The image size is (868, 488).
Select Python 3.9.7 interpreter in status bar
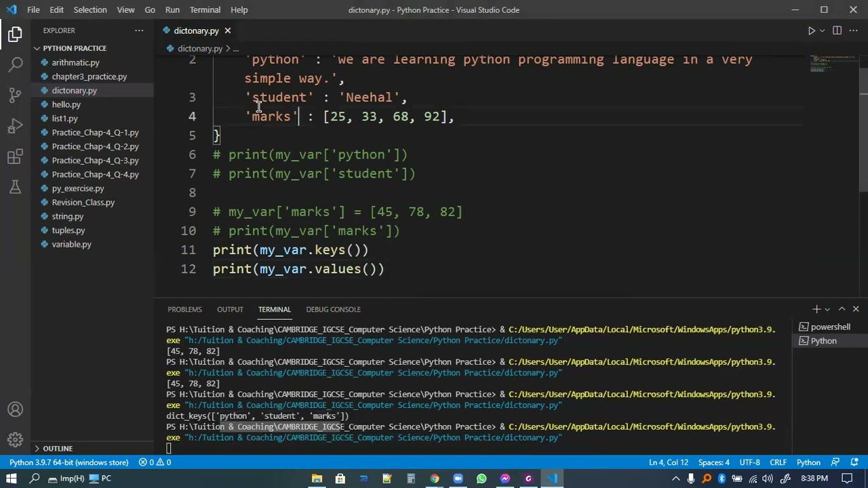pyautogui.click(x=68, y=462)
